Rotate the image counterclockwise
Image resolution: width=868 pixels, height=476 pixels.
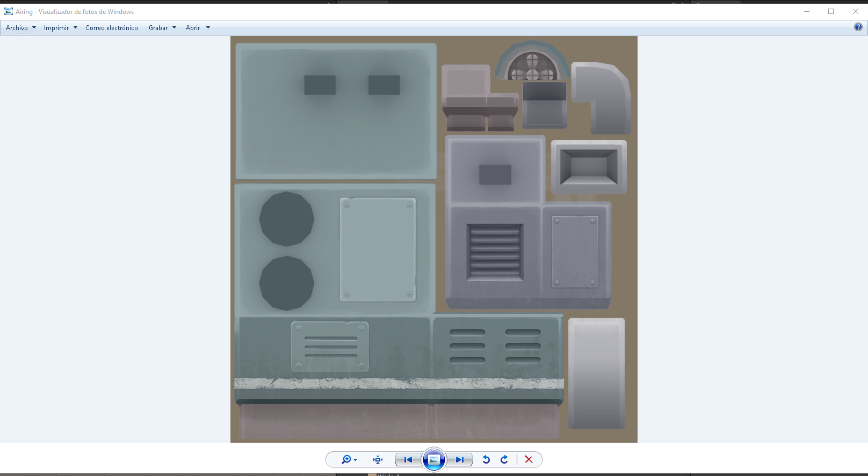(486, 459)
